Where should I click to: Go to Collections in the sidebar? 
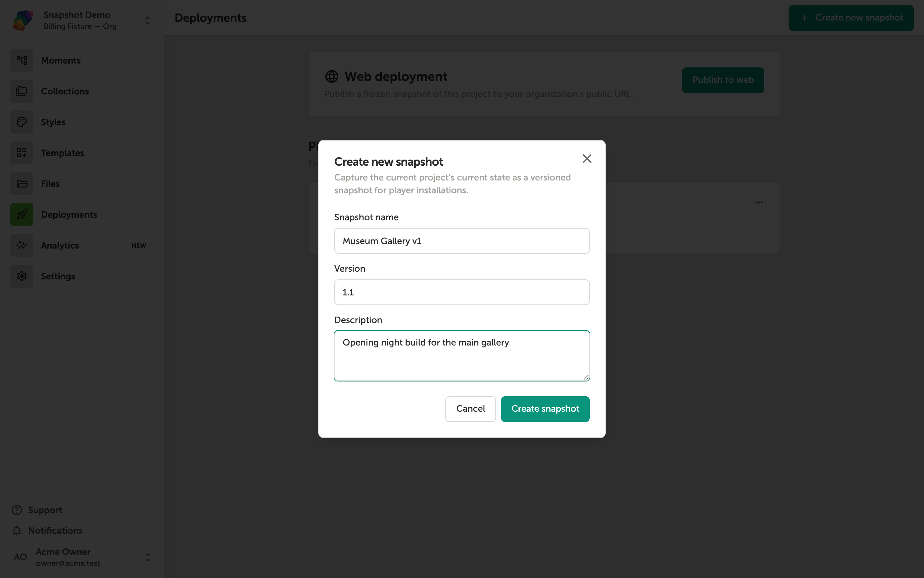(82, 91)
